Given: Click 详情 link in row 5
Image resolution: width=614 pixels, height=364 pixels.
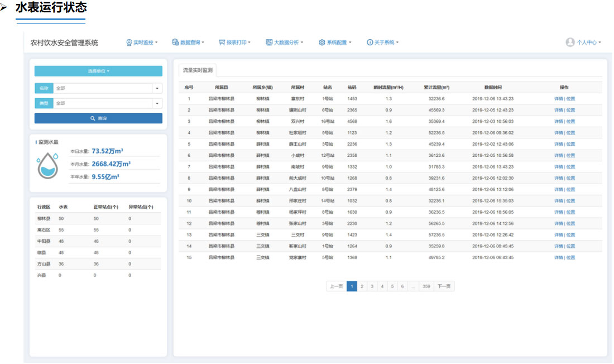Looking at the screenshot, I should pos(558,144).
